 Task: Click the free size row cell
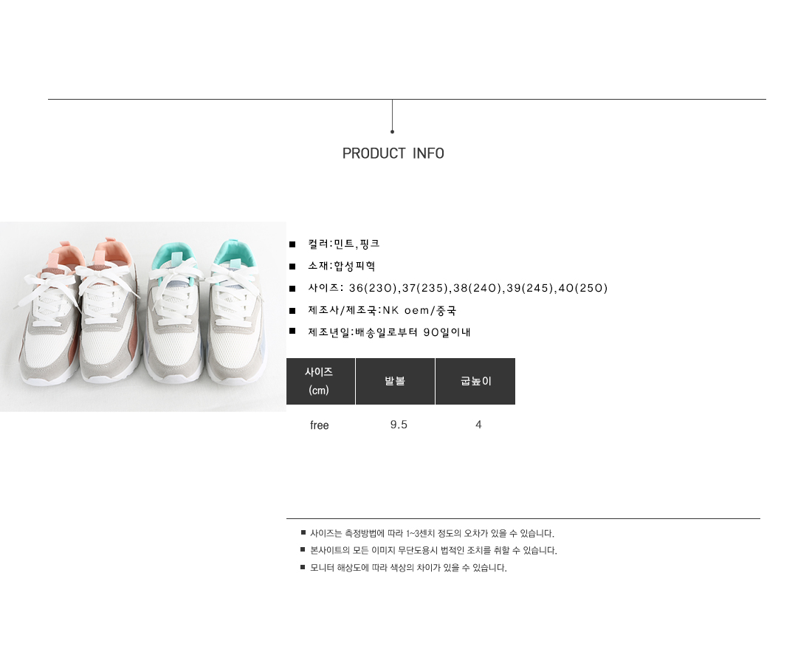point(320,425)
